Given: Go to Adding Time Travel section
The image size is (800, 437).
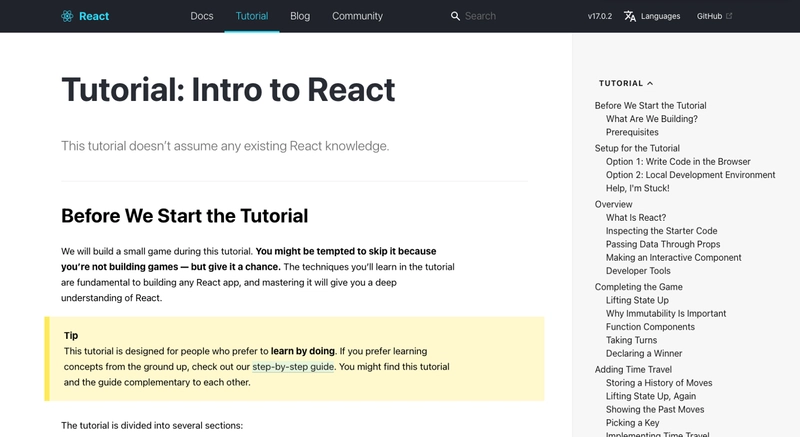Looking at the screenshot, I should pyautogui.click(x=633, y=370).
